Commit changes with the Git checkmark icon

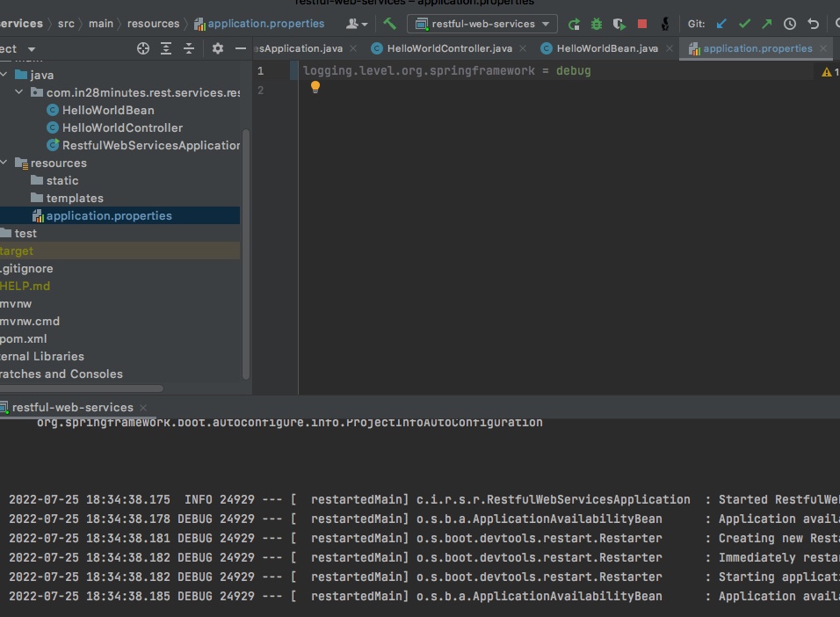pos(743,24)
